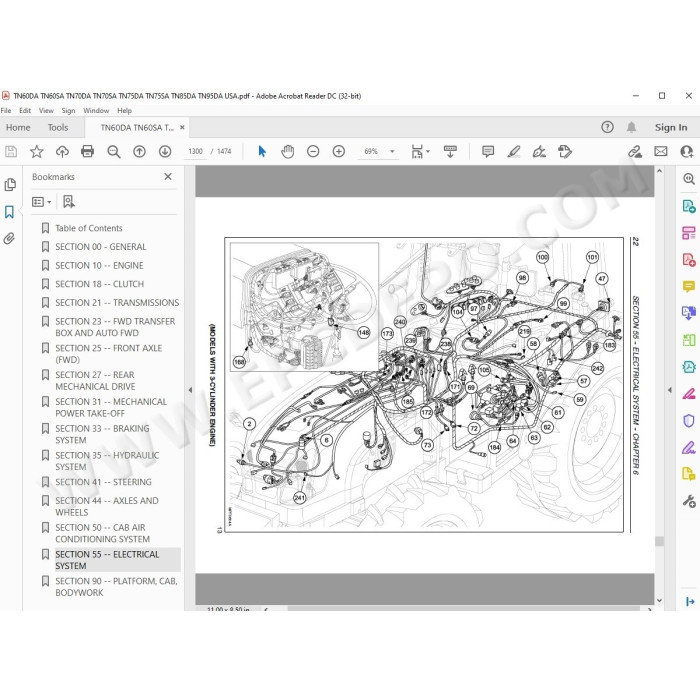Open the Window menu
Image resolution: width=700 pixels, height=700 pixels.
[96, 110]
